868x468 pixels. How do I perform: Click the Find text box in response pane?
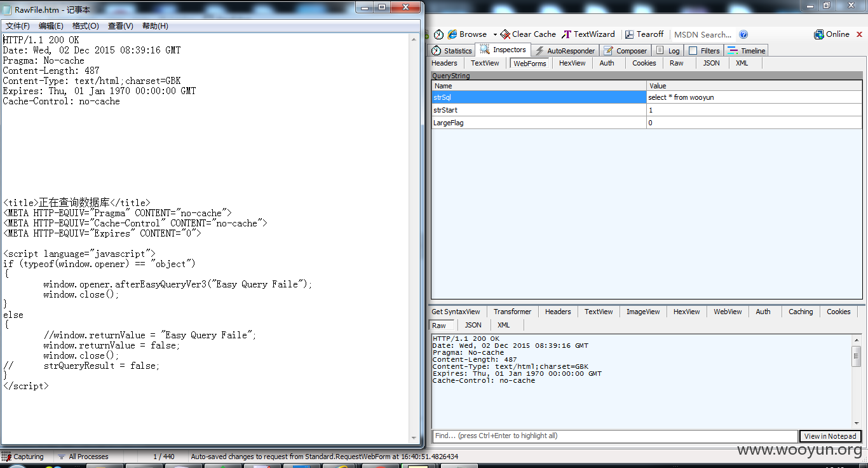[x=614, y=436]
